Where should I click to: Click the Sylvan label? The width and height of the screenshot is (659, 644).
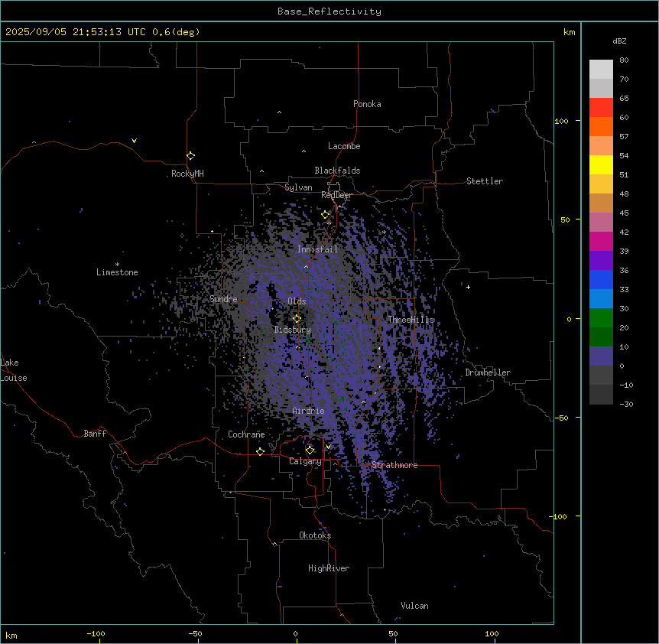298,187
